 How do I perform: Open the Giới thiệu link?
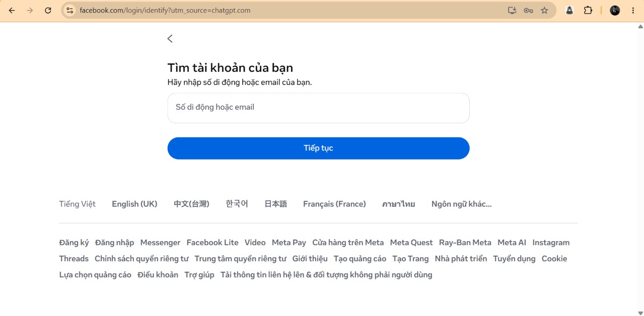pos(310,259)
